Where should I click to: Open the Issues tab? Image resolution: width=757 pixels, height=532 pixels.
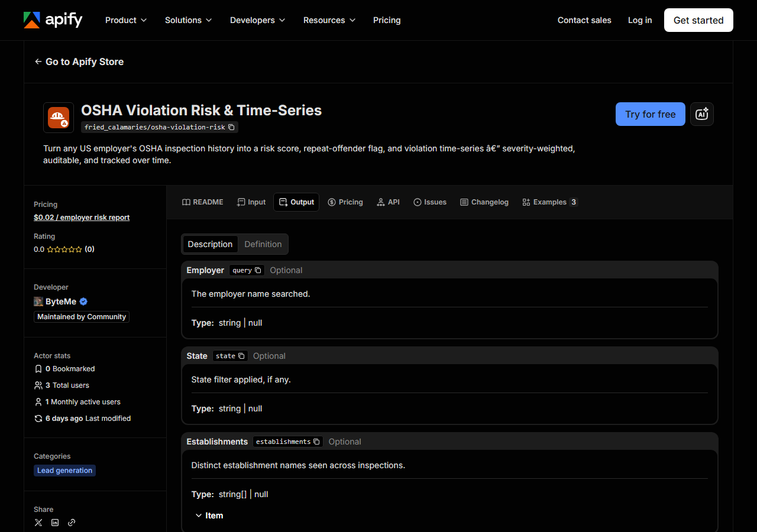[x=430, y=202]
